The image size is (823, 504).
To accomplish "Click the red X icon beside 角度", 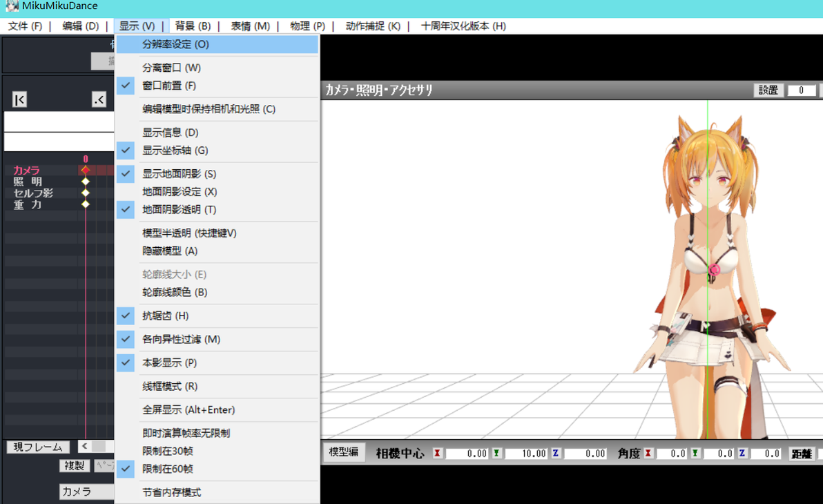I will 648,453.
